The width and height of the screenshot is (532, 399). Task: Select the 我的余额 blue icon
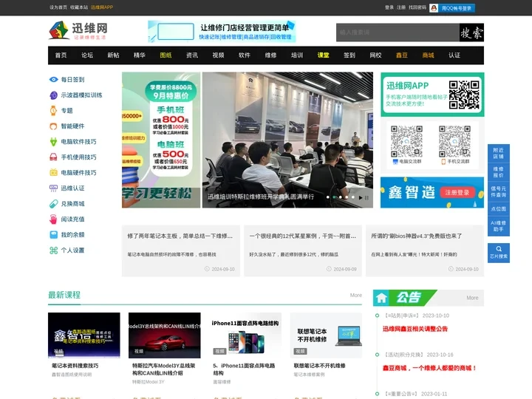[54, 234]
